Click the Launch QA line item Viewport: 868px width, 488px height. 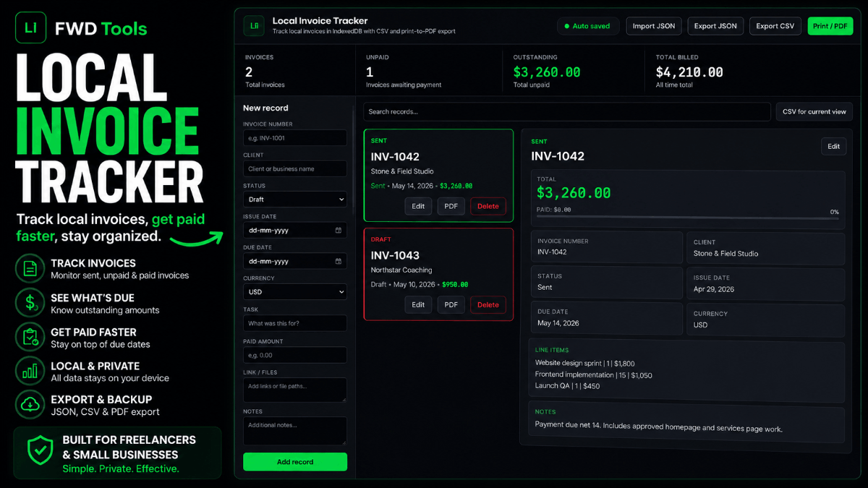click(567, 386)
